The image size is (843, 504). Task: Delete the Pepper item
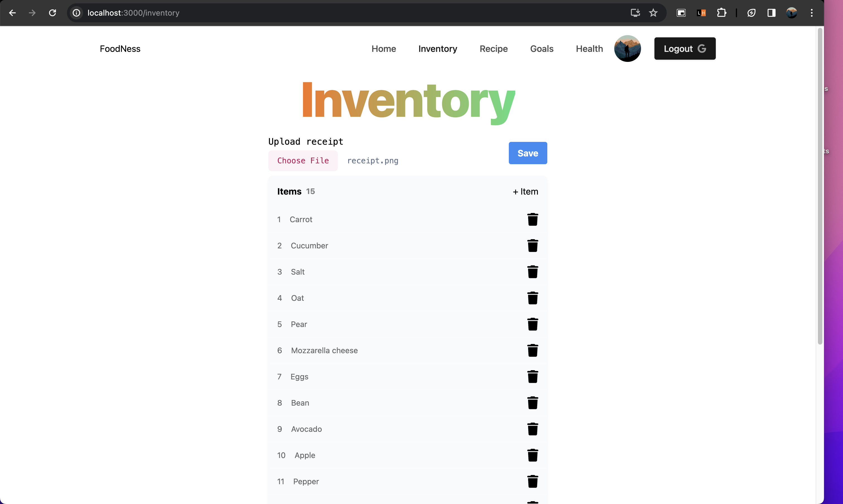click(532, 481)
